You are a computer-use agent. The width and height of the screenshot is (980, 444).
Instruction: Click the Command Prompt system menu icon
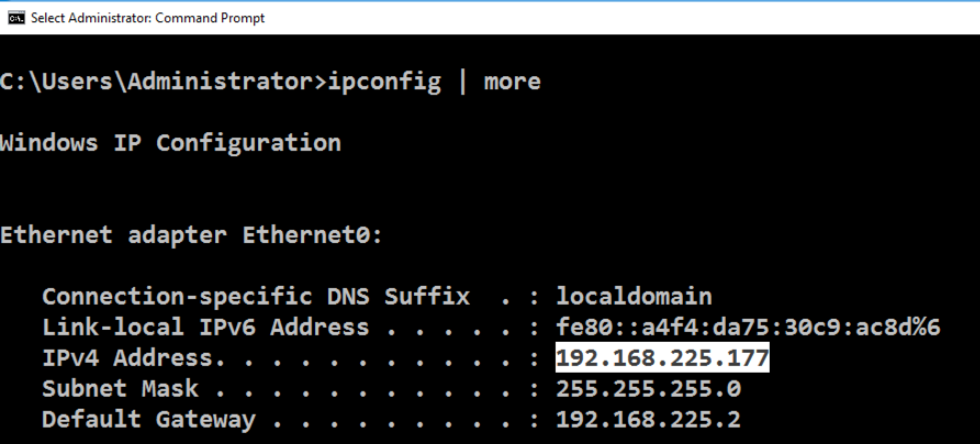click(16, 18)
